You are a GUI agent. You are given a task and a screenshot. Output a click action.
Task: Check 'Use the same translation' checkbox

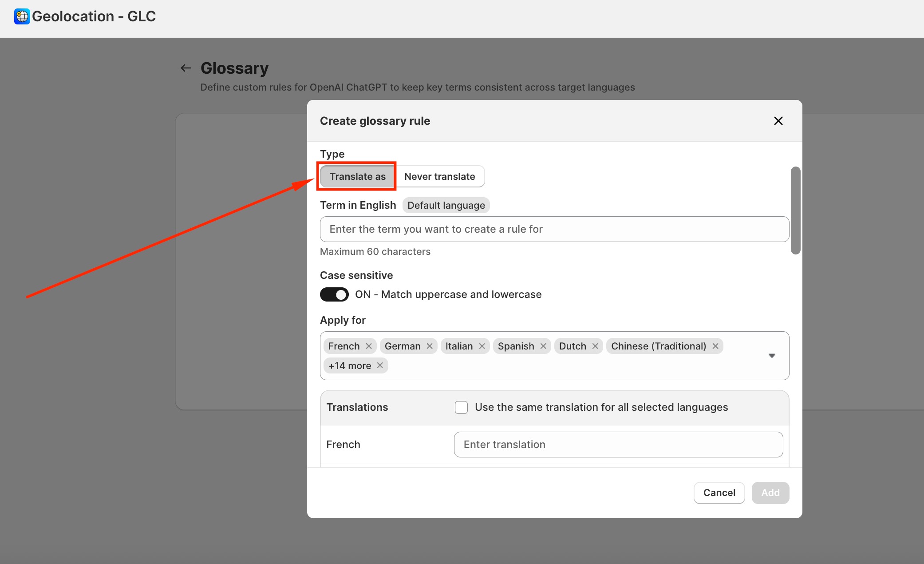pyautogui.click(x=461, y=407)
